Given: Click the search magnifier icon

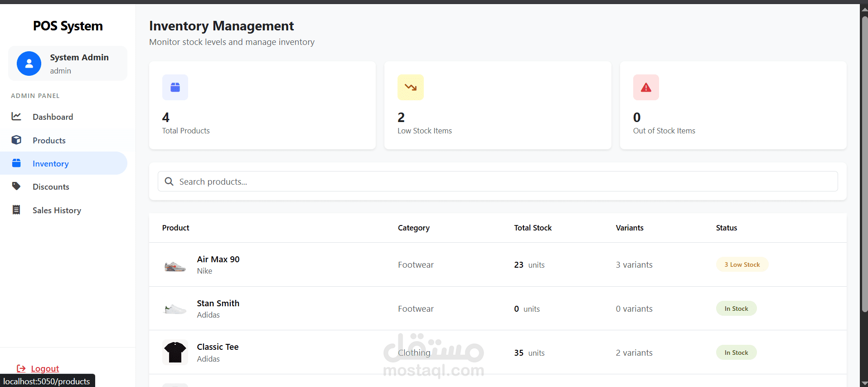Looking at the screenshot, I should [x=169, y=181].
